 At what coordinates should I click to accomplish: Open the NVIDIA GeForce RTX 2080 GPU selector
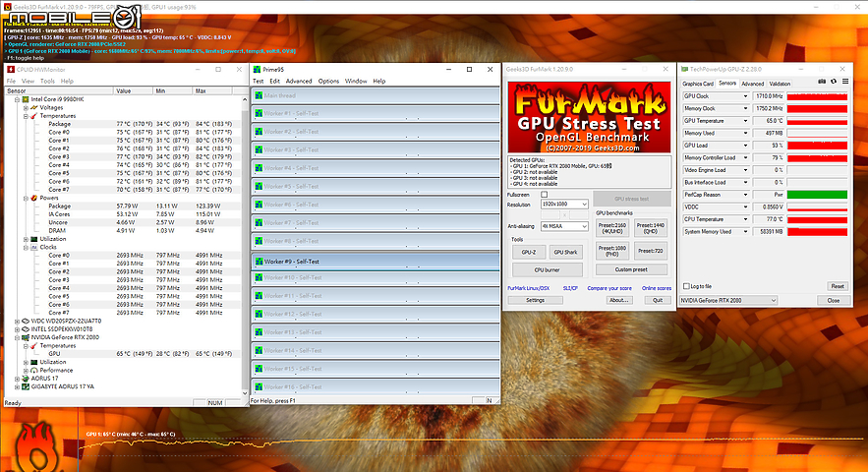point(728,300)
